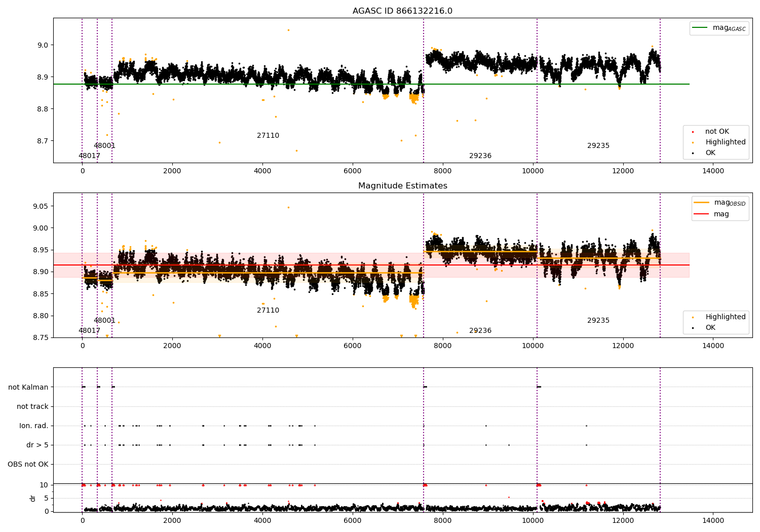Click the black OK marker in top legend

tap(693, 153)
